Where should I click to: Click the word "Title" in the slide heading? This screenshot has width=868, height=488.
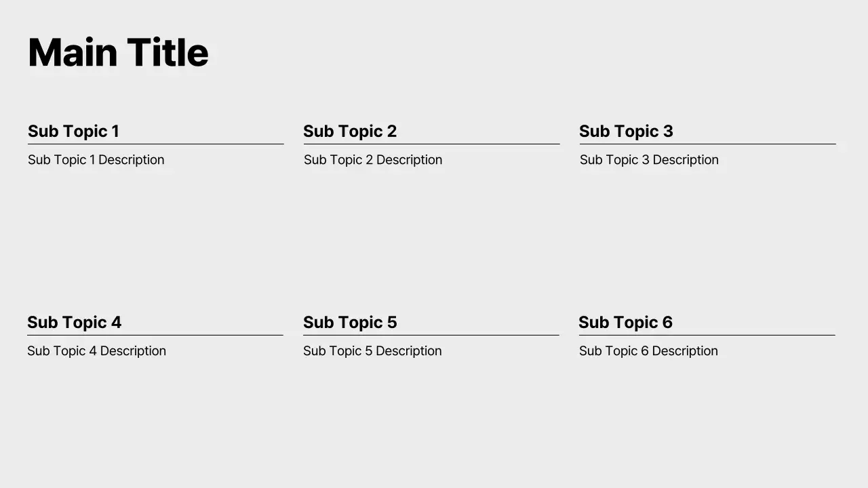pyautogui.click(x=167, y=53)
